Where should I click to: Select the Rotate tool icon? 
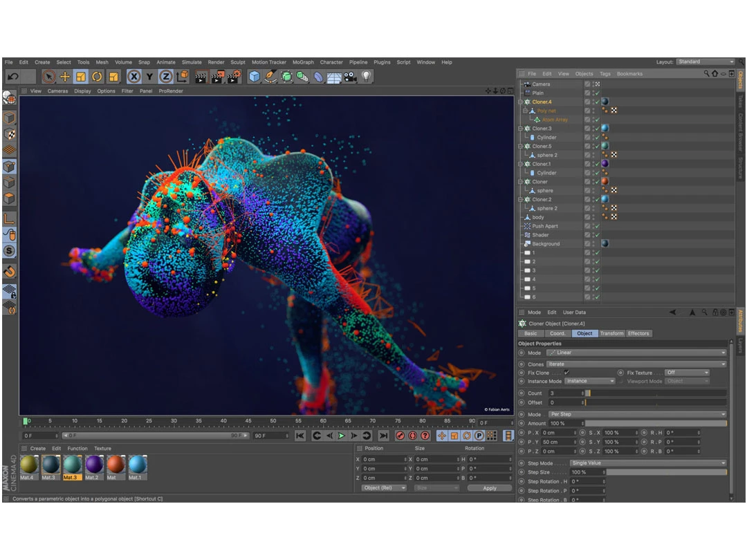click(x=98, y=77)
